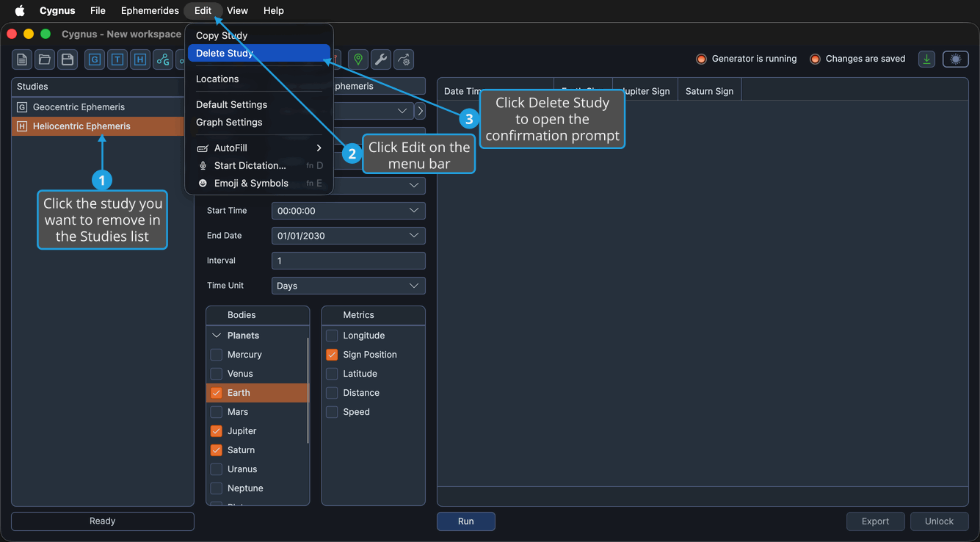Expand the AutoFill submenu arrow
Image resolution: width=980 pixels, height=542 pixels.
(319, 148)
